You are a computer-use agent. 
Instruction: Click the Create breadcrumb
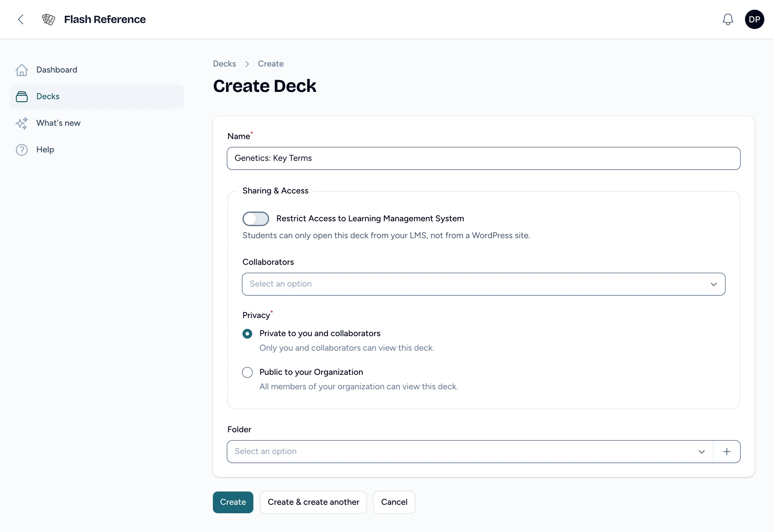(271, 64)
